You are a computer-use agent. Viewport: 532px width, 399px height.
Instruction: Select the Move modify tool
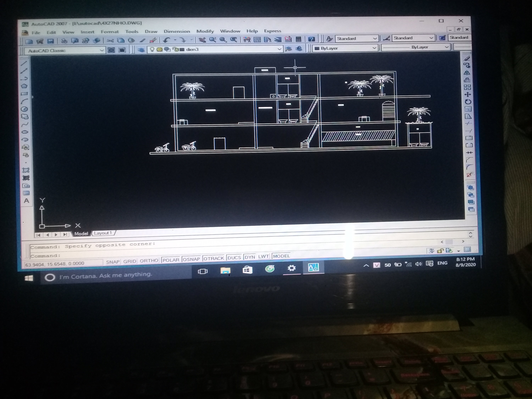click(468, 95)
